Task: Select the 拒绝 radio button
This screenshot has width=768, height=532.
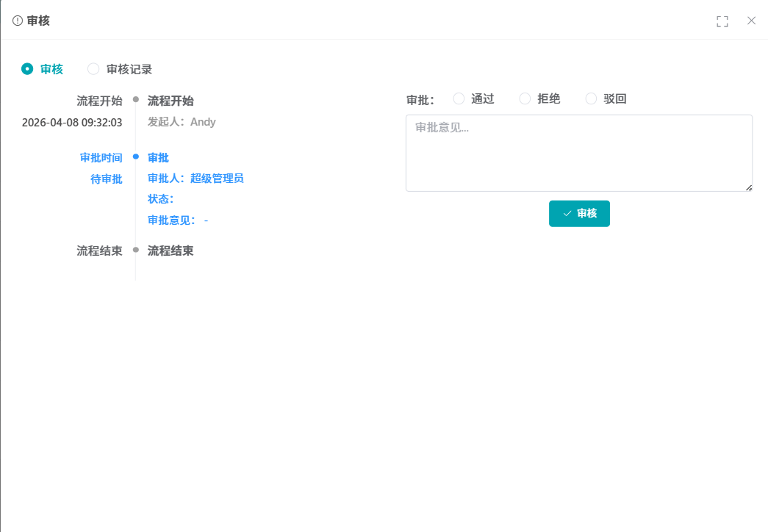Action: tap(525, 98)
